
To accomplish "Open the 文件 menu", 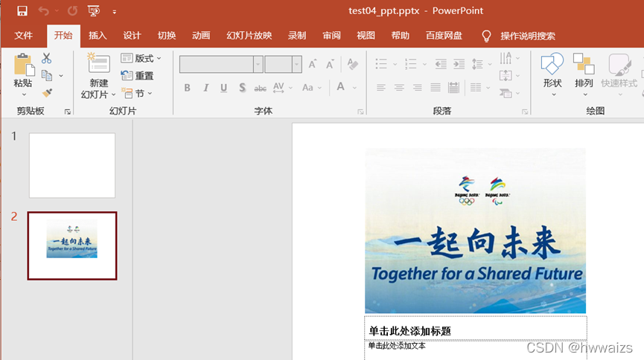I will pos(23,36).
